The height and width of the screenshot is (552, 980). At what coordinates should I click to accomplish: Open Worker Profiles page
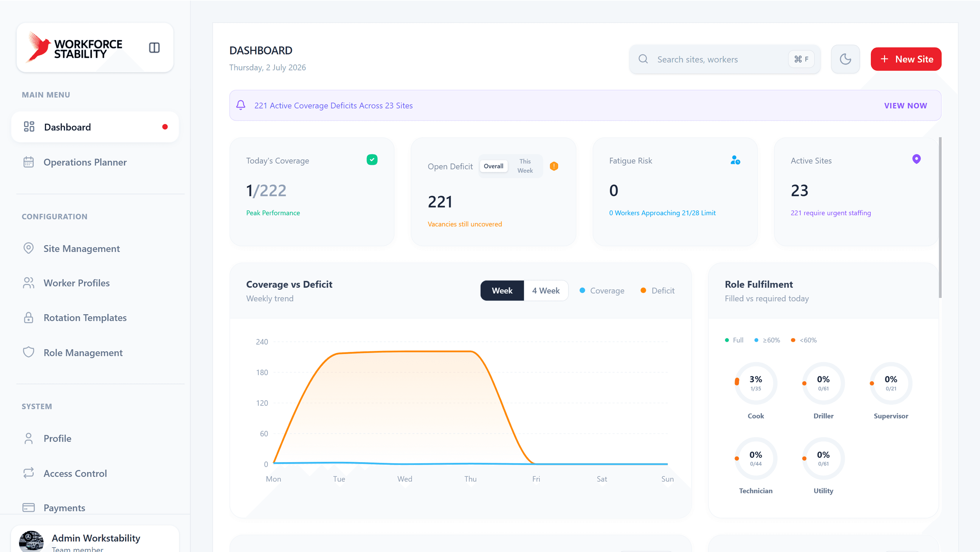pyautogui.click(x=95, y=283)
